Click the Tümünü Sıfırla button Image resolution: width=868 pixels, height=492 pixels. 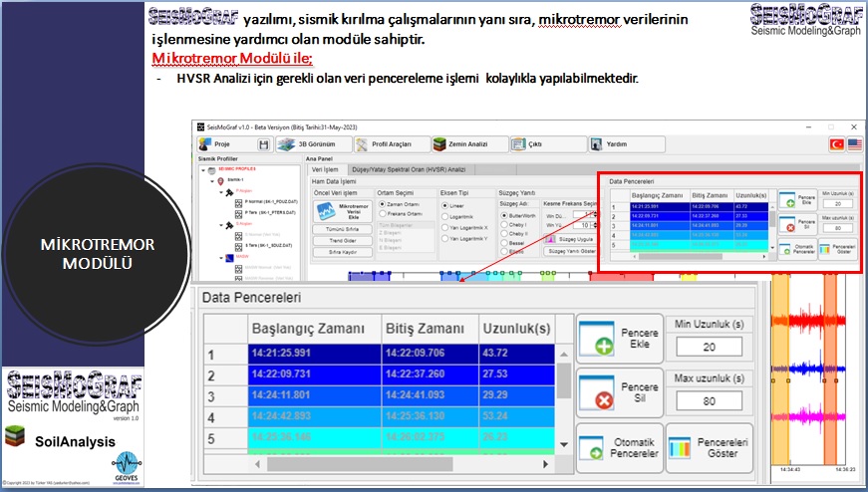pos(343,229)
